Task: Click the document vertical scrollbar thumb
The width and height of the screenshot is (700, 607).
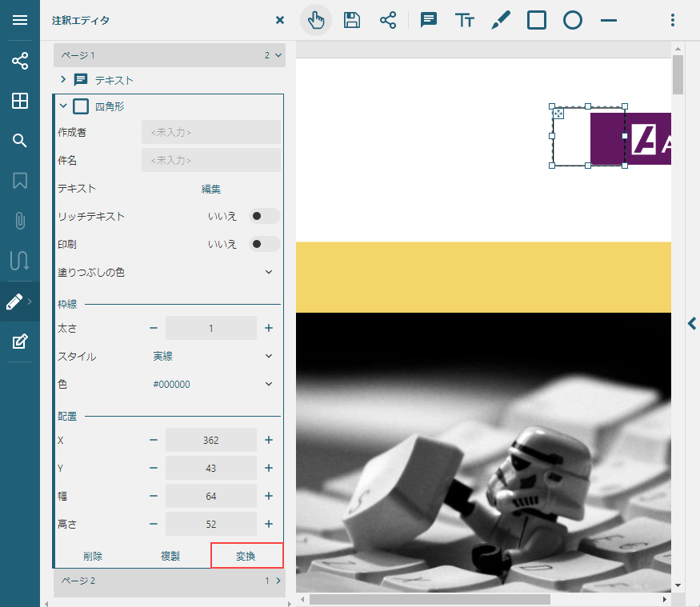Action: click(x=678, y=74)
